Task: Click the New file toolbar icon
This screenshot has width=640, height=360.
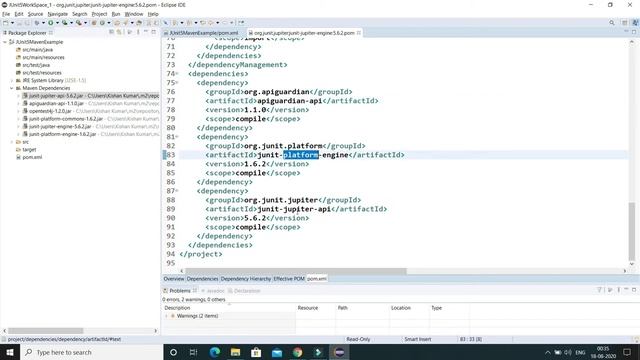Action: 6,23
